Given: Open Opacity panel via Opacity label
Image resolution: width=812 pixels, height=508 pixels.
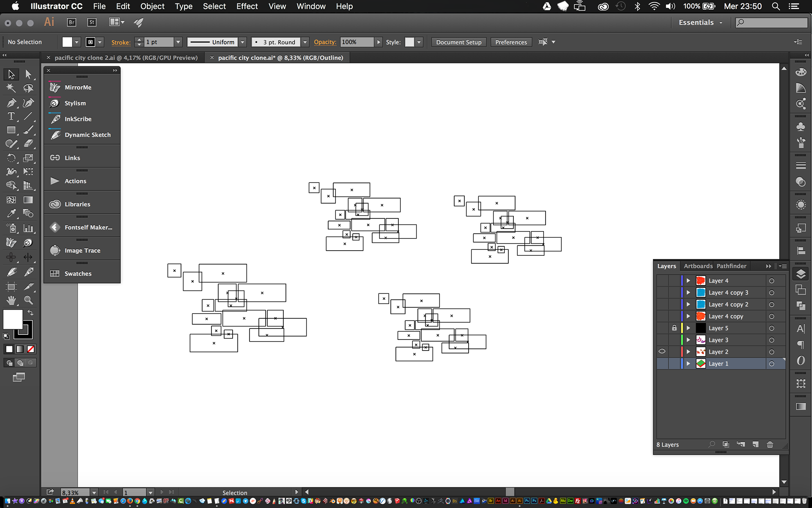Looking at the screenshot, I should click(x=325, y=42).
